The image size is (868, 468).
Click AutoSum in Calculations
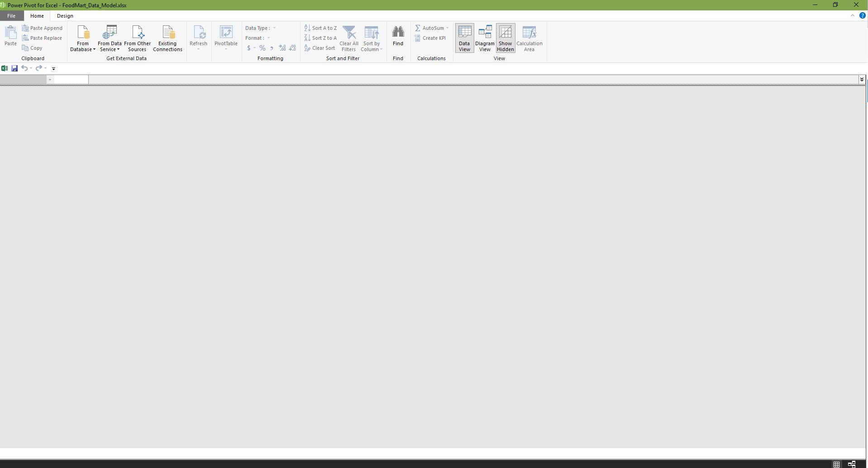pos(432,28)
